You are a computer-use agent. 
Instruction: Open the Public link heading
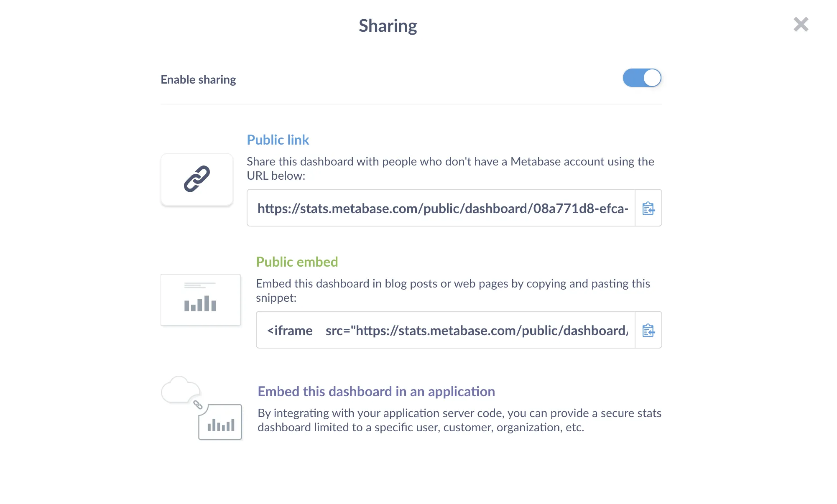[278, 140]
